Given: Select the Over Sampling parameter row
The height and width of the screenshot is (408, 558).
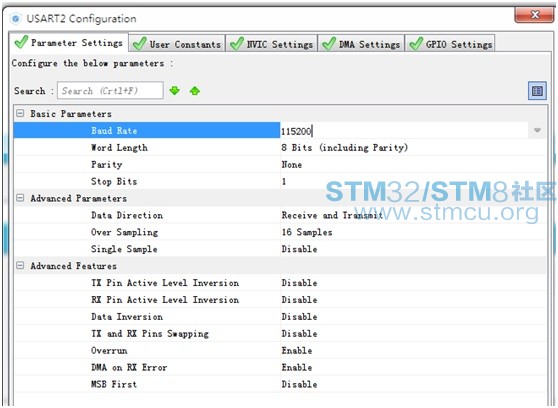Looking at the screenshot, I should pos(280,232).
